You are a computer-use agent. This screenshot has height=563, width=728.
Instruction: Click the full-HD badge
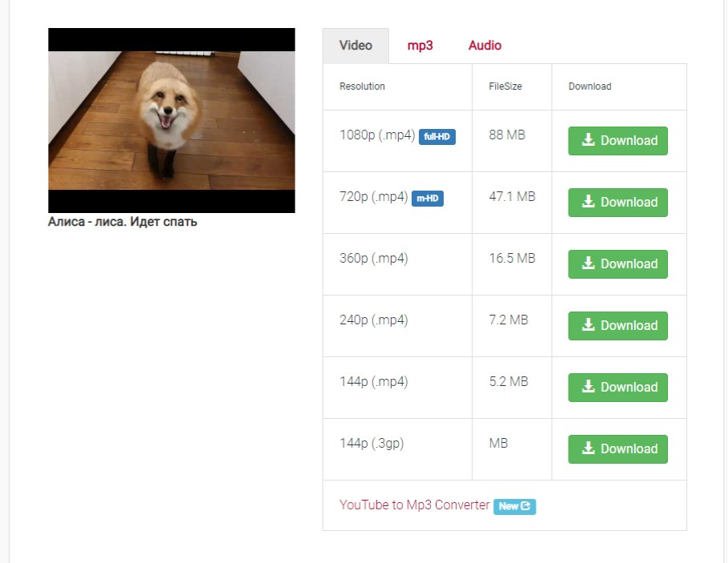(x=437, y=137)
